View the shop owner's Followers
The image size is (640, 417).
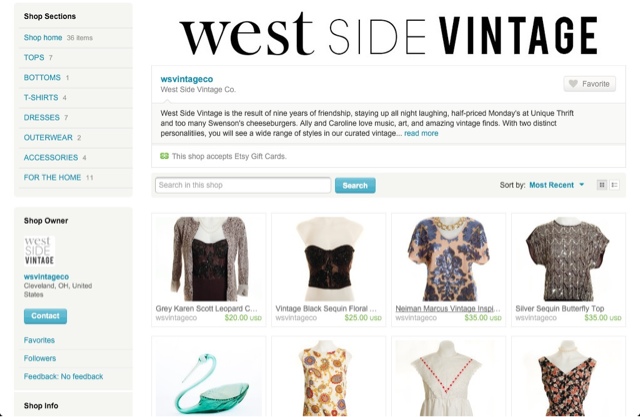(x=40, y=358)
